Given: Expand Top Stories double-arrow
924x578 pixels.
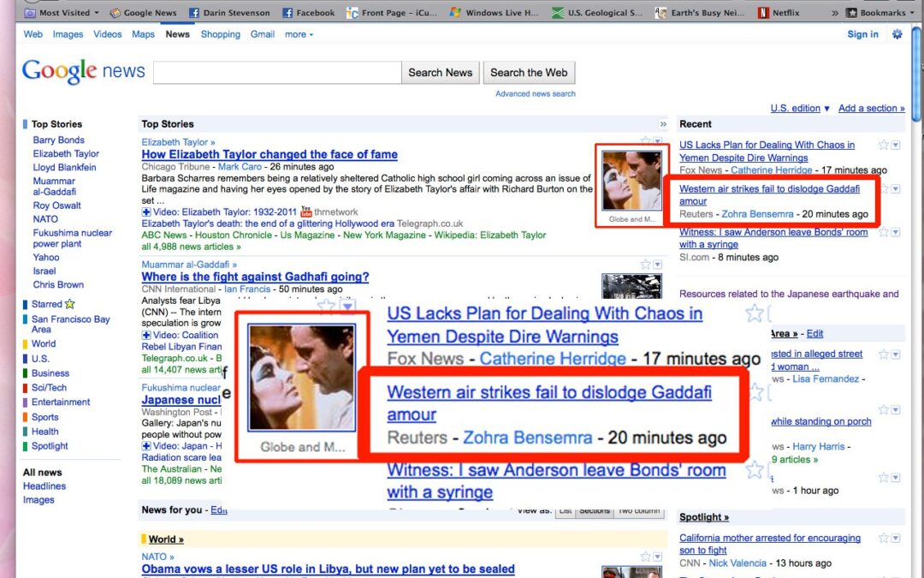Looking at the screenshot, I should [x=663, y=124].
